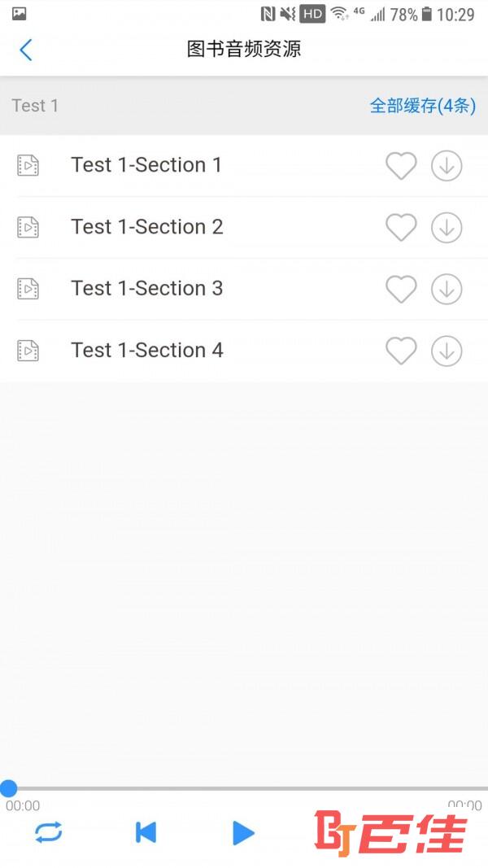The image size is (488, 868).
Task: Click the media file icon beside Section 1
Action: click(28, 165)
